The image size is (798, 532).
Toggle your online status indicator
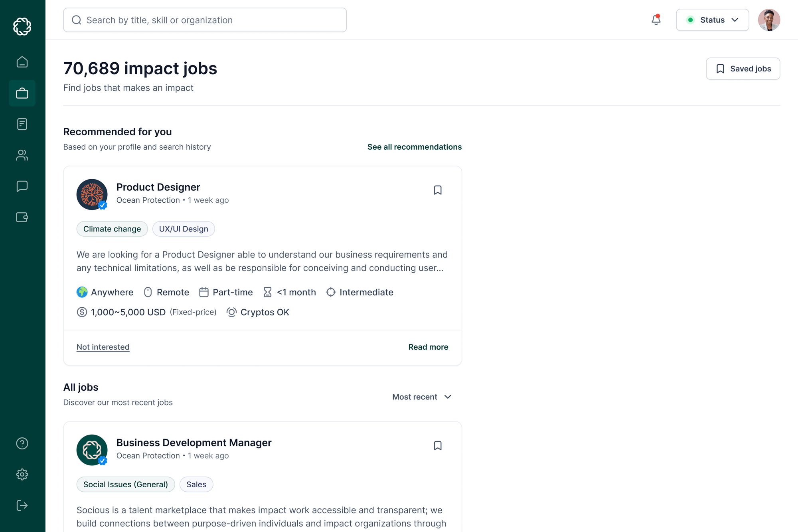(690, 20)
